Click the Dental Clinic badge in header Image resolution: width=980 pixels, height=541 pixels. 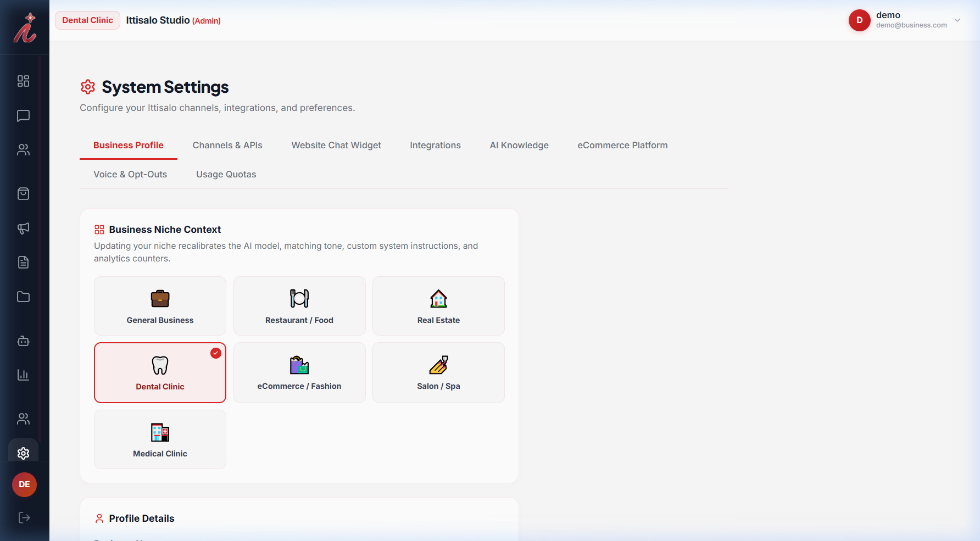[87, 20]
